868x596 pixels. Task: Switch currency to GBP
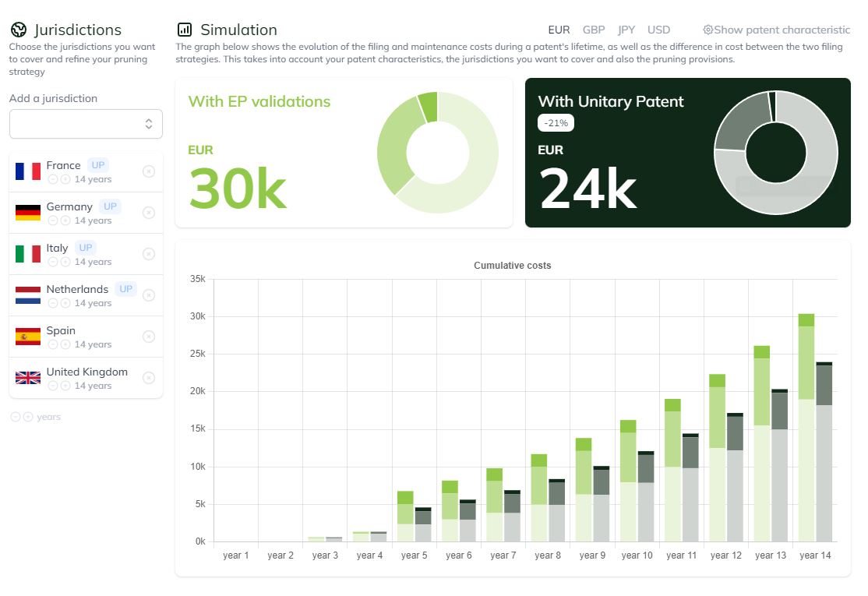(594, 30)
